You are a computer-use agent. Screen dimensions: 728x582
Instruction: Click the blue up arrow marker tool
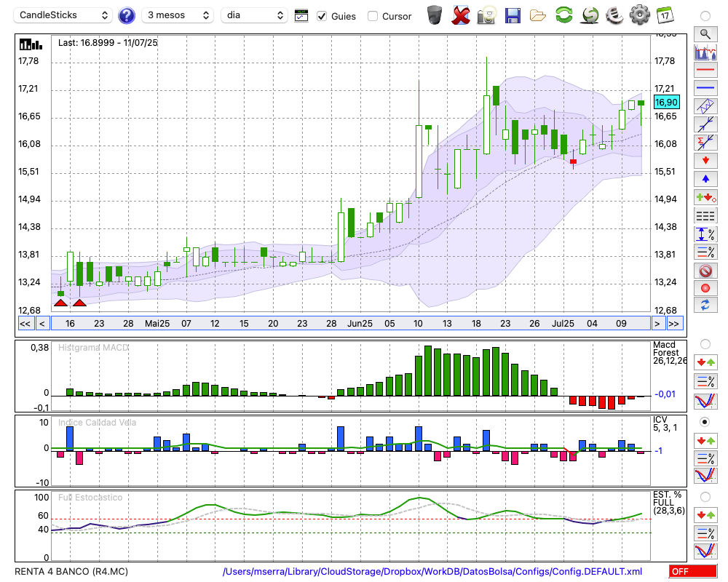[705, 179]
